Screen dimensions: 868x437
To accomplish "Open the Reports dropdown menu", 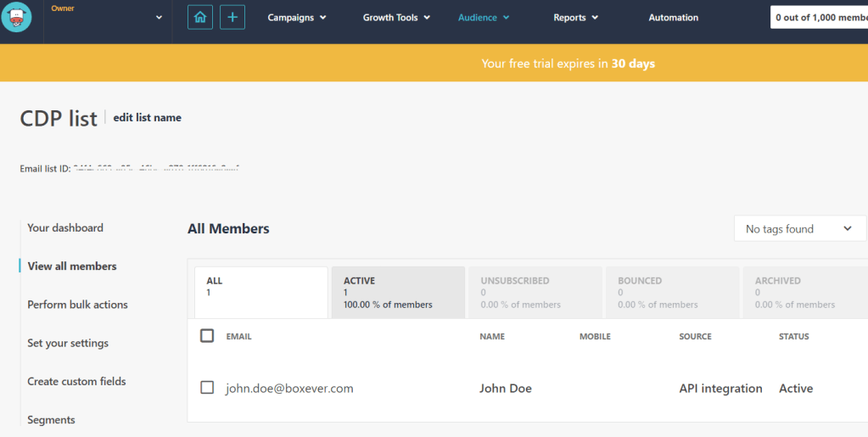I will coord(575,18).
